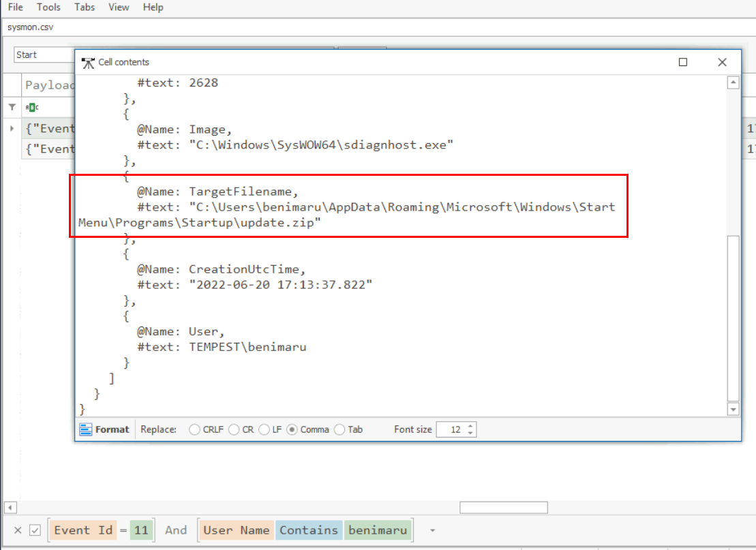Click the TEMPEST\benimaru user text
Image resolution: width=756 pixels, height=550 pixels.
pos(247,347)
